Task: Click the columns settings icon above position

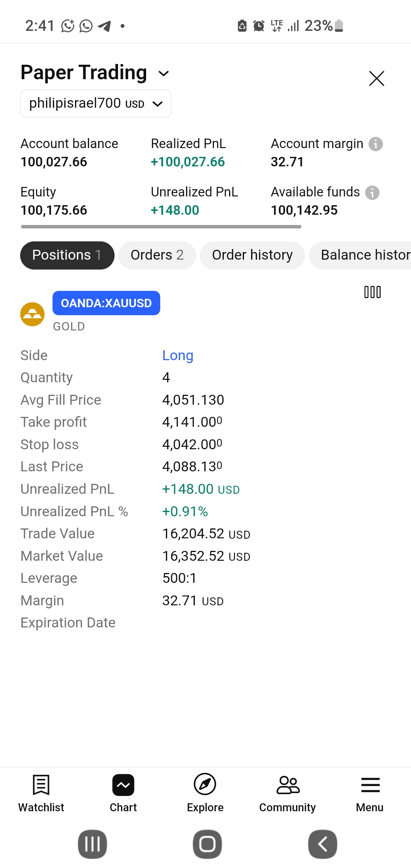Action: [x=373, y=292]
